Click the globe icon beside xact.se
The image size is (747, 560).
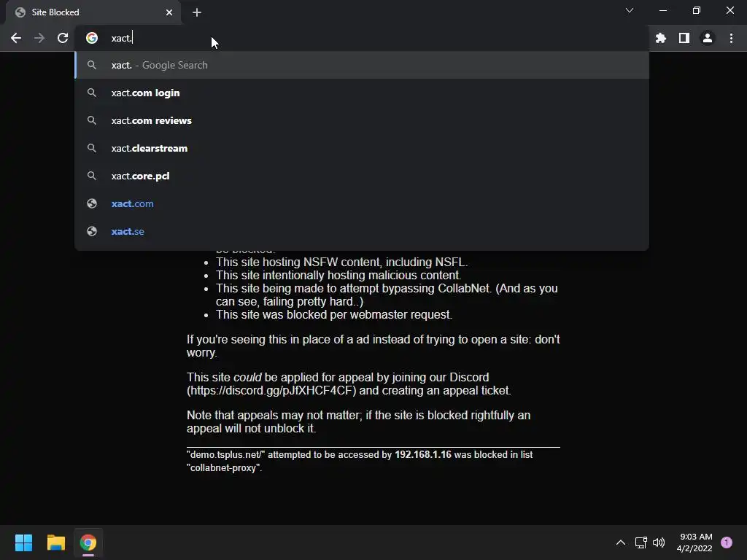click(x=92, y=231)
